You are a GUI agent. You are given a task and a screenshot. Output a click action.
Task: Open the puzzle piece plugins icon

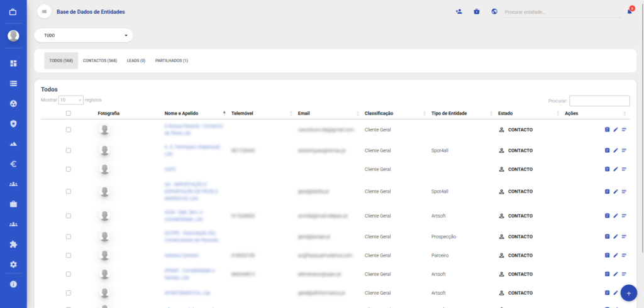13,245
